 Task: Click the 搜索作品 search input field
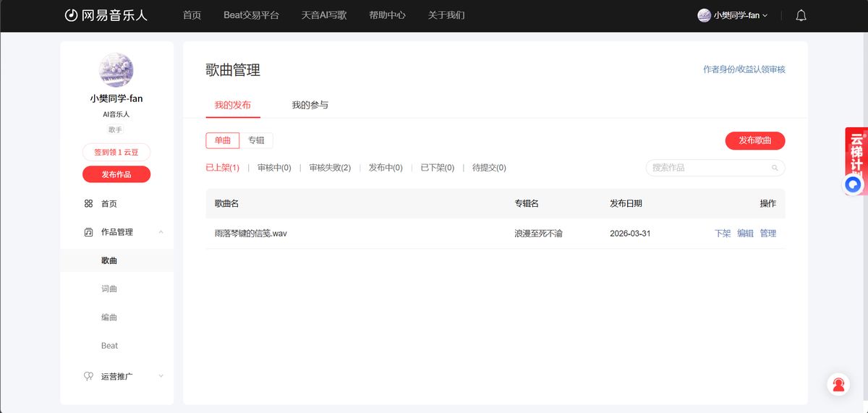pos(709,168)
